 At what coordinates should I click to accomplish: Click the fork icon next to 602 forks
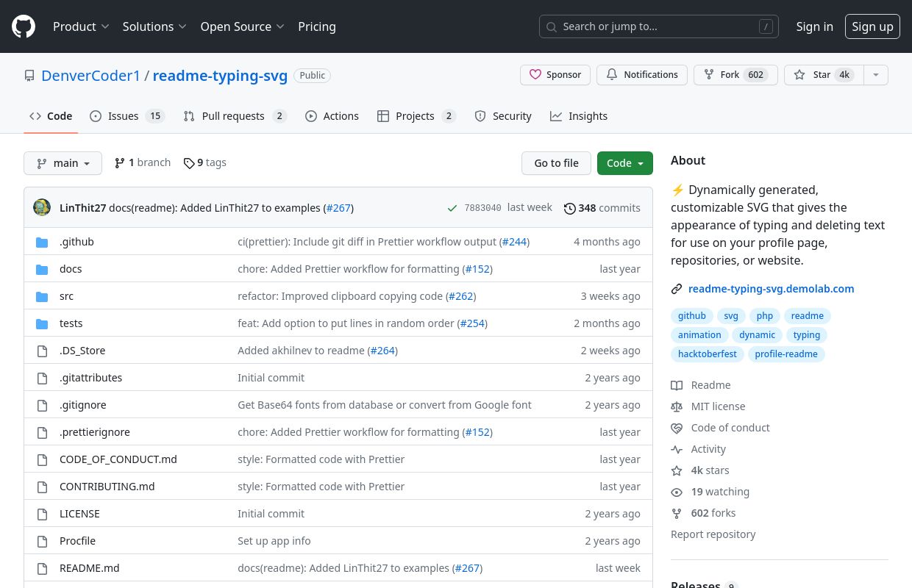pos(677,513)
